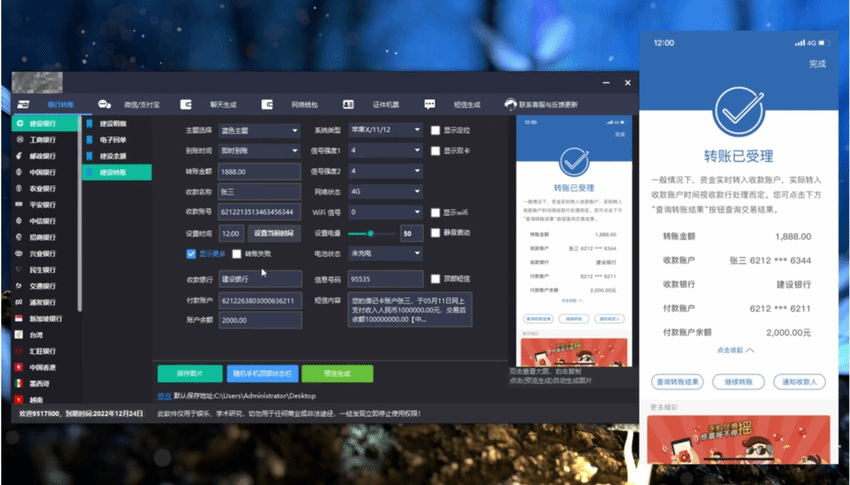Screen dimensions: 850x485
Task: Enable the 显示定位 checkbox
Action: (x=435, y=130)
